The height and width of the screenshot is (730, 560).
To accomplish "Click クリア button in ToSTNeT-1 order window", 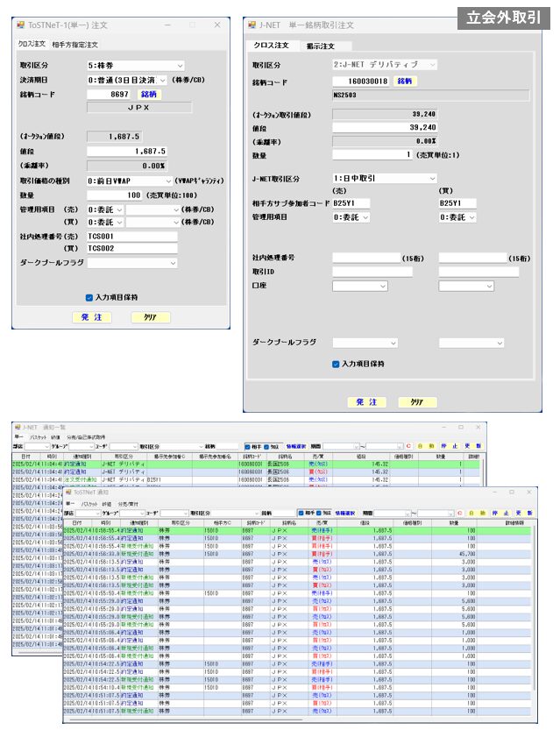I will (151, 317).
